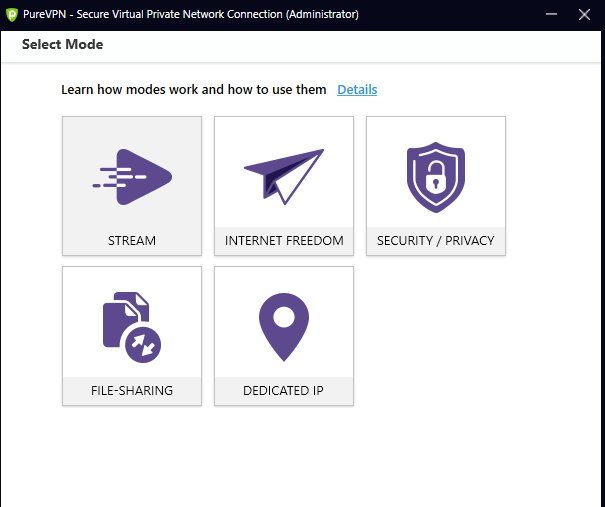Click the PureVPN shield logo in title bar
Viewport: 605px width, 507px height.
pyautogui.click(x=12, y=15)
